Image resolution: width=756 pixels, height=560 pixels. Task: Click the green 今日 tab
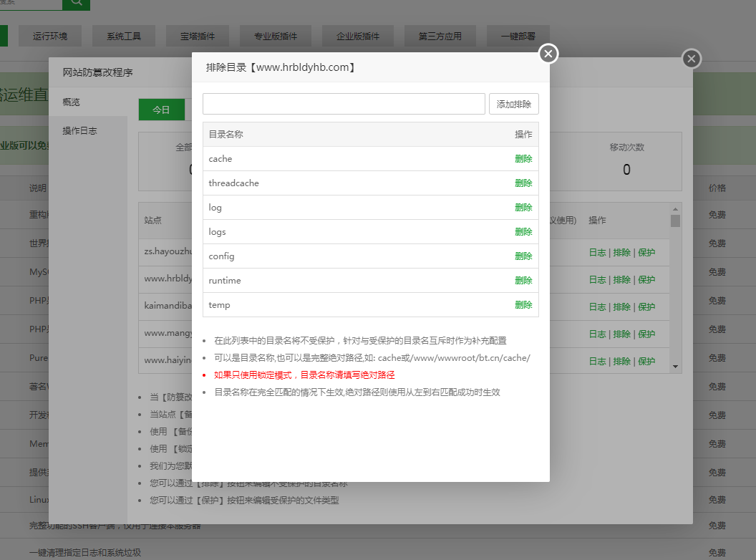[162, 110]
